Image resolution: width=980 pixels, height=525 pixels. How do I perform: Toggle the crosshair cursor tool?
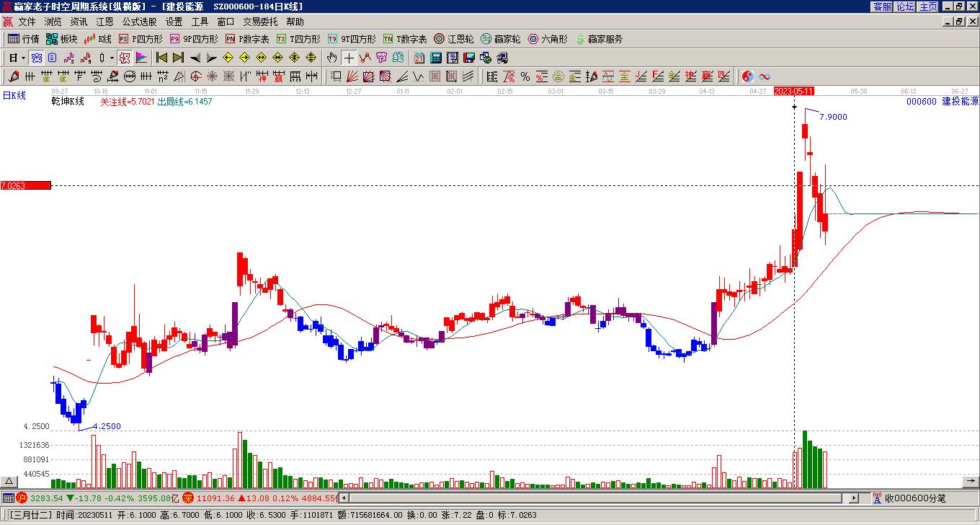(x=349, y=58)
